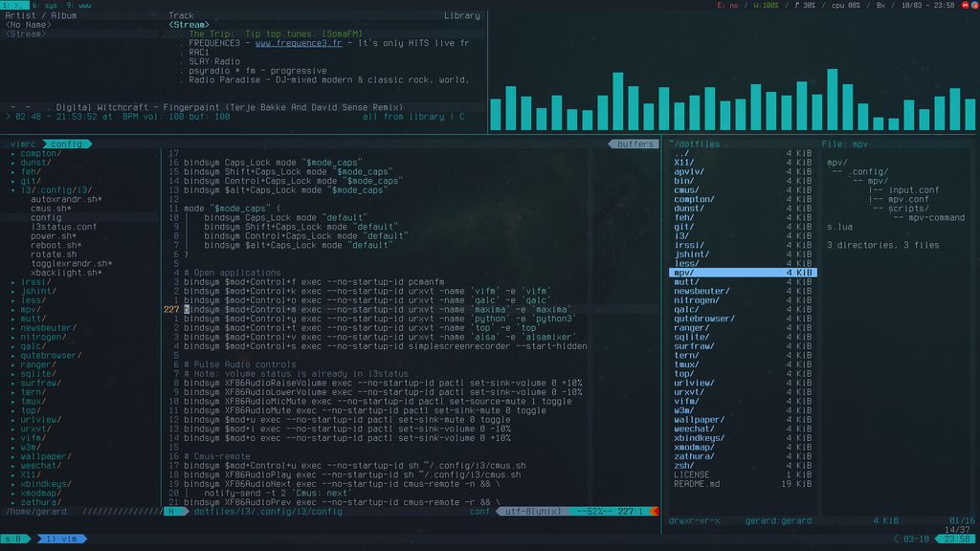Expand the qutebrowser/ folder arrow in NERDTree
Screen dimensions: 980x551
tap(13, 356)
